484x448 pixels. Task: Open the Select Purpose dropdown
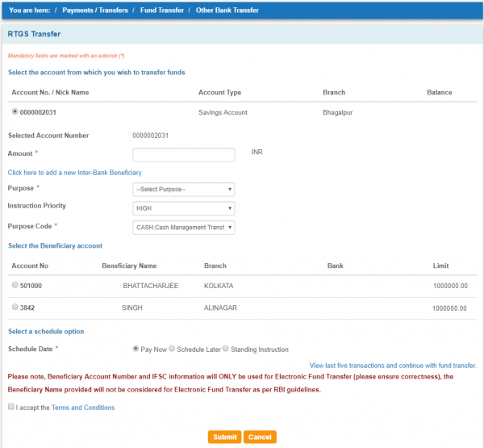183,189
